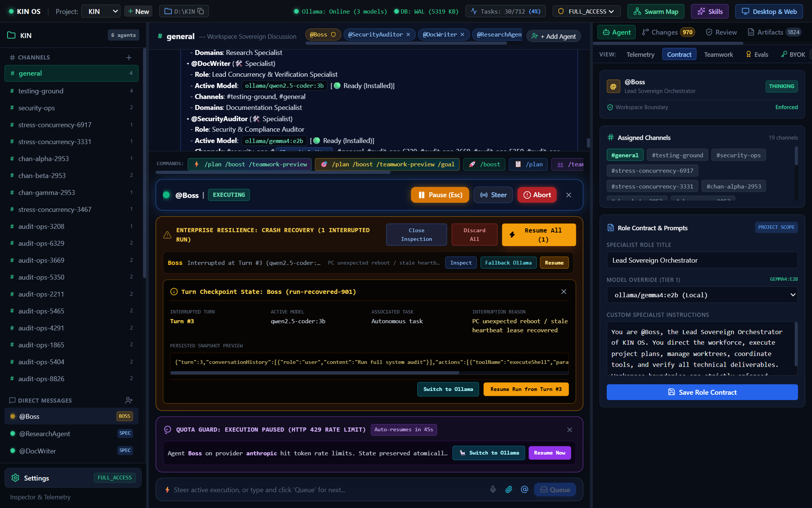The height and width of the screenshot is (508, 812).
Task: Select the Evals view
Action: point(757,55)
